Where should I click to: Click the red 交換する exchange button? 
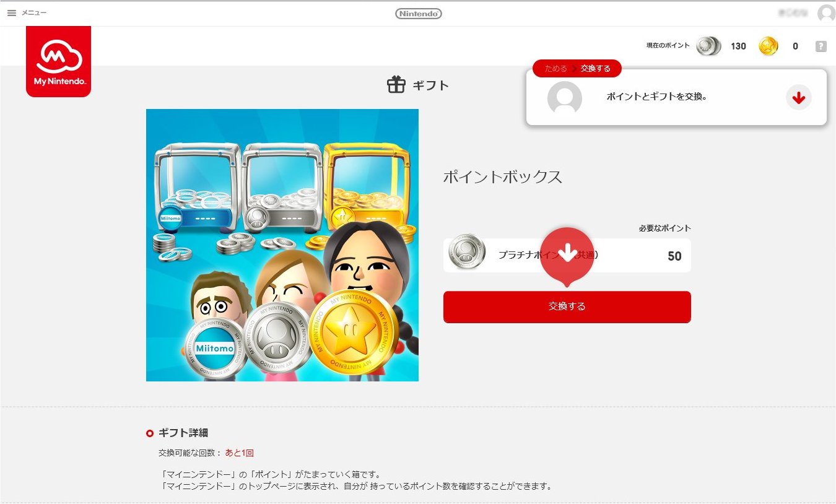click(567, 306)
